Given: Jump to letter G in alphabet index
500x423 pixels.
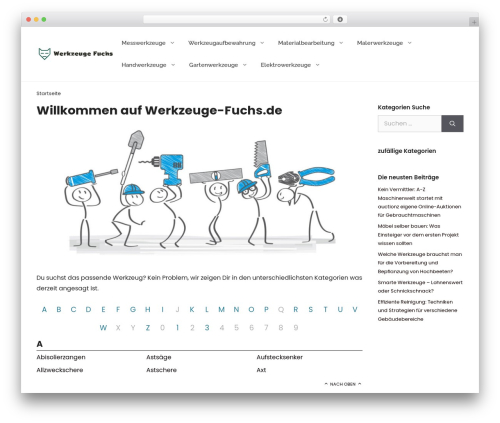Looking at the screenshot, I should [x=133, y=310].
